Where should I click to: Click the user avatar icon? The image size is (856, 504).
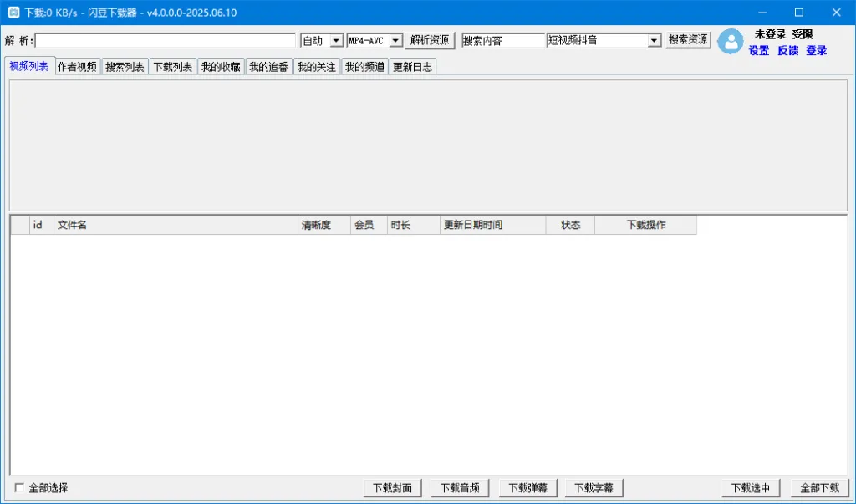pyautogui.click(x=730, y=42)
